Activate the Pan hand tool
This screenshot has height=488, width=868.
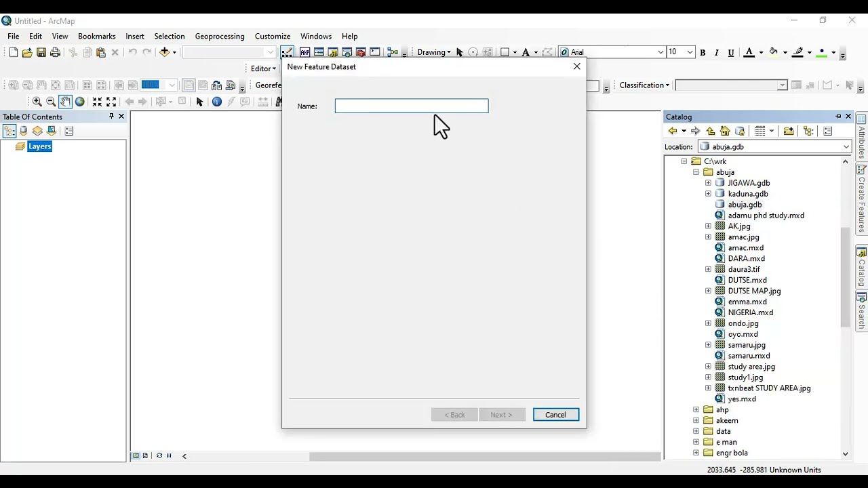[65, 102]
